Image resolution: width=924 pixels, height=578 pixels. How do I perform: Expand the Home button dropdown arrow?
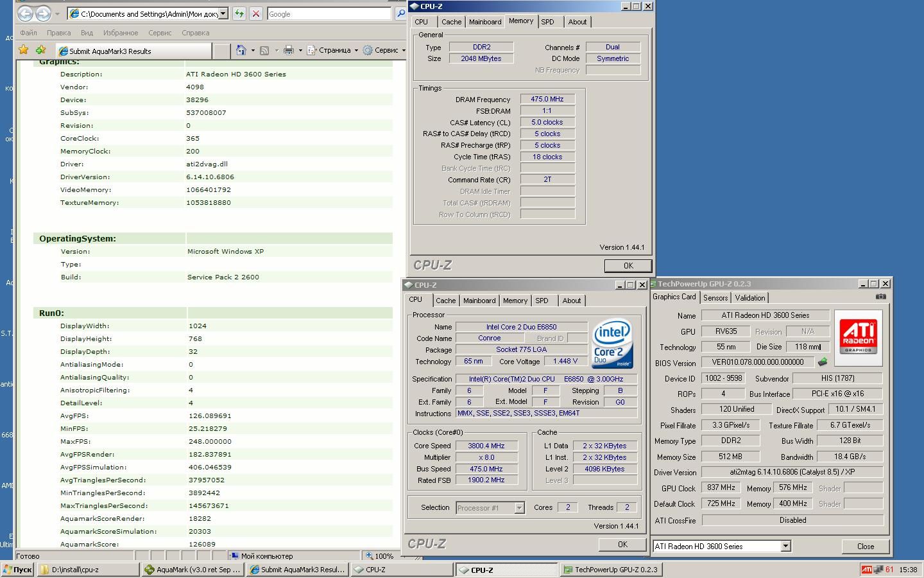pyautogui.click(x=253, y=50)
